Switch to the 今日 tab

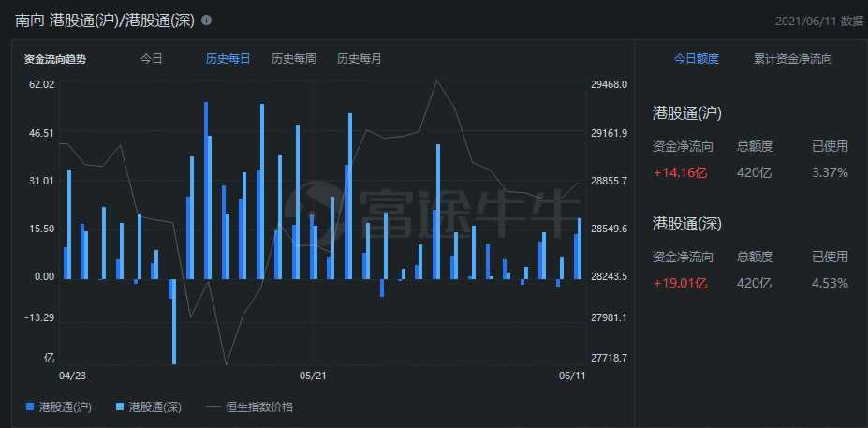(x=151, y=59)
